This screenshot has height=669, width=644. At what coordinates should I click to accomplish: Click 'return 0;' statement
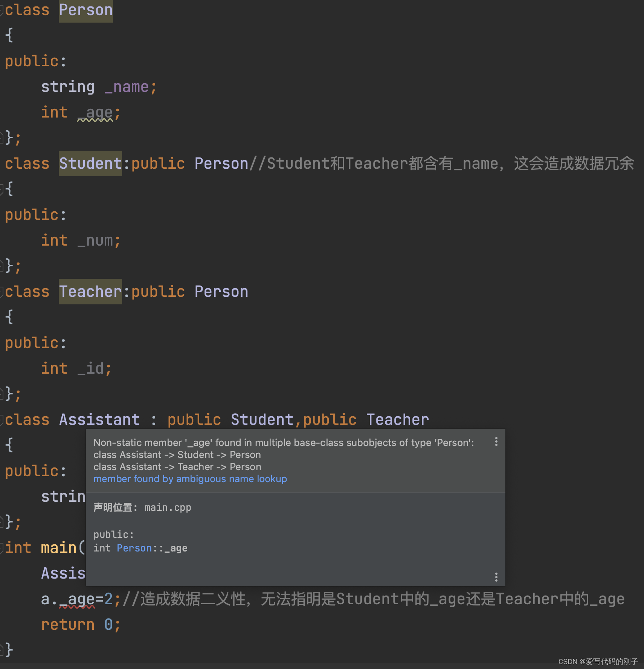pos(81,625)
